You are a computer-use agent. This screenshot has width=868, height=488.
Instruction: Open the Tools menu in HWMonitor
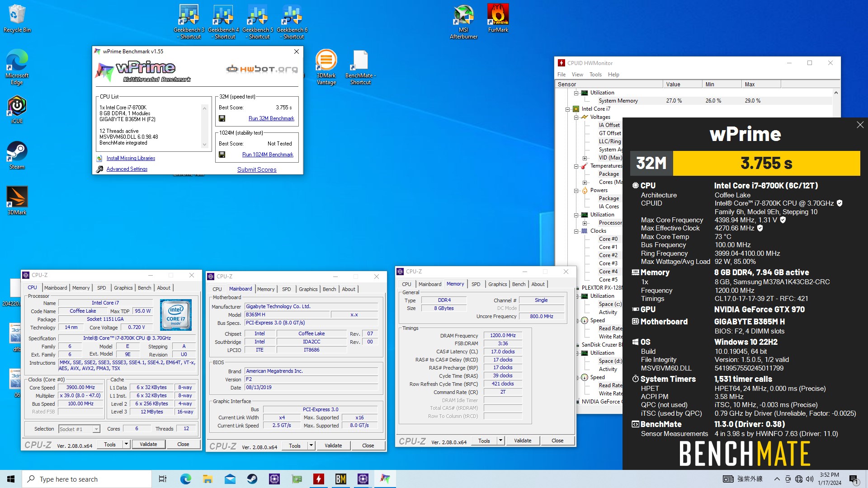595,75
